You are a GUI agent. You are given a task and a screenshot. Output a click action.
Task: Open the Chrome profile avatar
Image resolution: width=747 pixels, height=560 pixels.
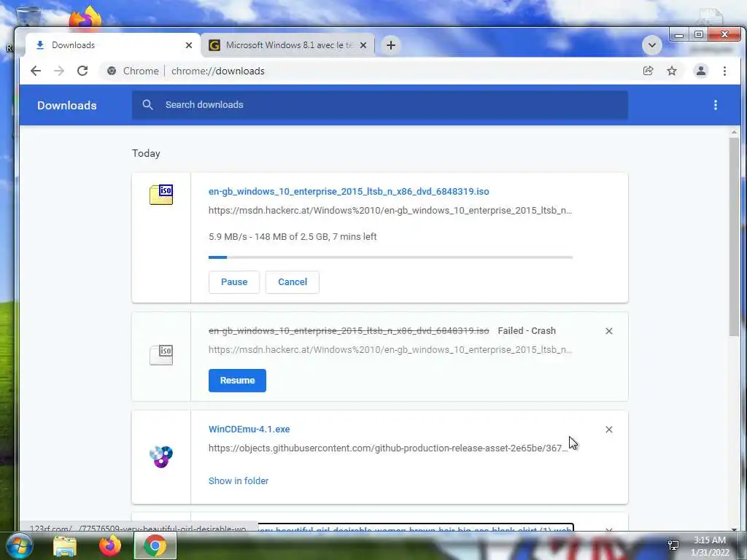tap(701, 71)
